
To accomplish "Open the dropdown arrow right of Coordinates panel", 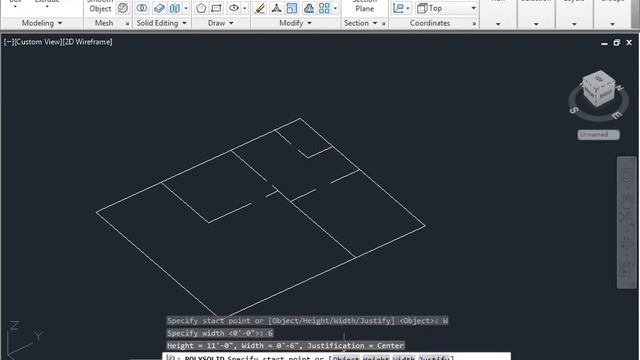I will (498, 24).
